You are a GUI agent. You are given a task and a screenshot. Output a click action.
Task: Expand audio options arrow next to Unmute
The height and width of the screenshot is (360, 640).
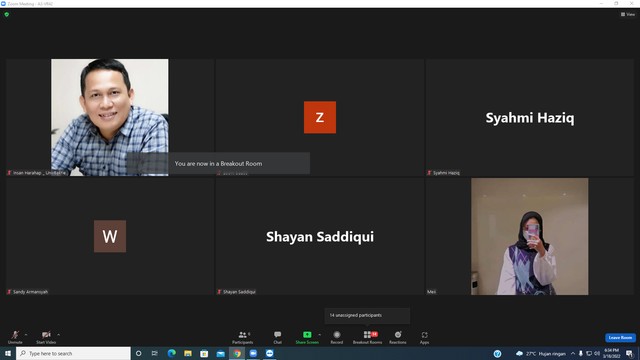26,335
